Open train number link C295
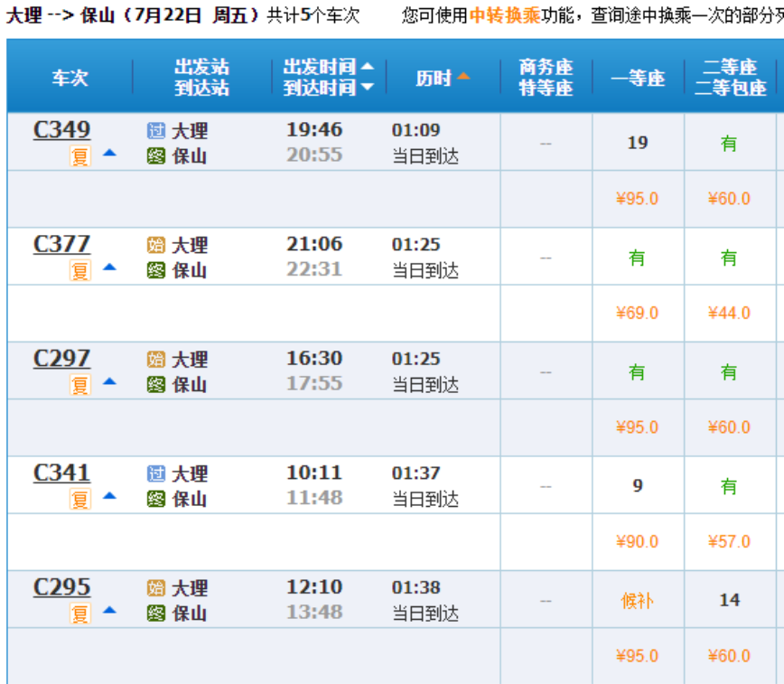 click(x=61, y=587)
